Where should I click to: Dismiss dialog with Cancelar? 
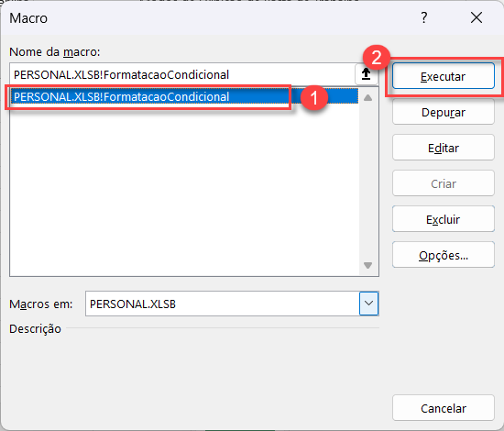444,408
